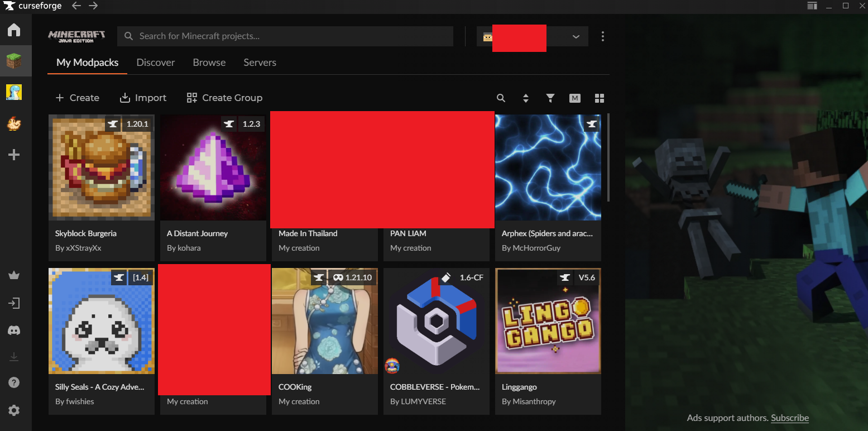Toggle the window layout icon in title bar
Screen dimensions: 868x431
point(812,6)
